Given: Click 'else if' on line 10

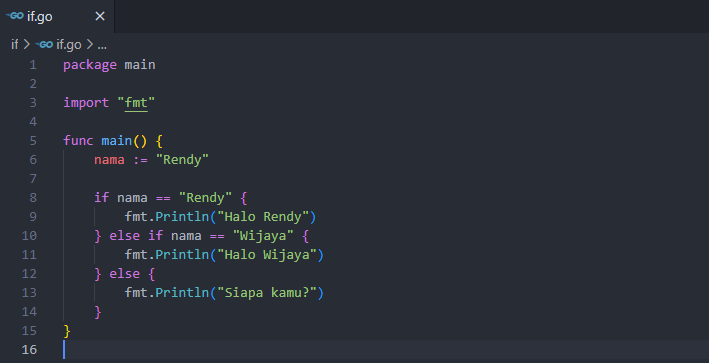Looking at the screenshot, I should click(136, 236).
